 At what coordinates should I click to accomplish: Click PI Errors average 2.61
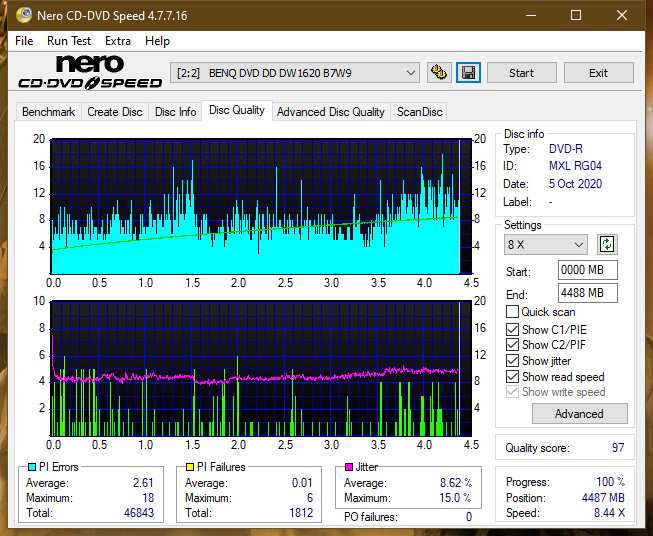(x=143, y=483)
